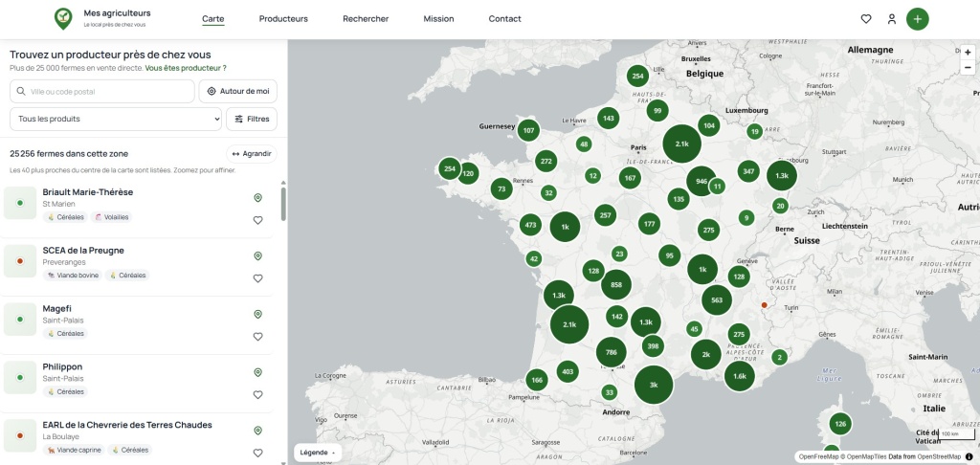Open the 126 cluster on Corsica

click(x=840, y=424)
